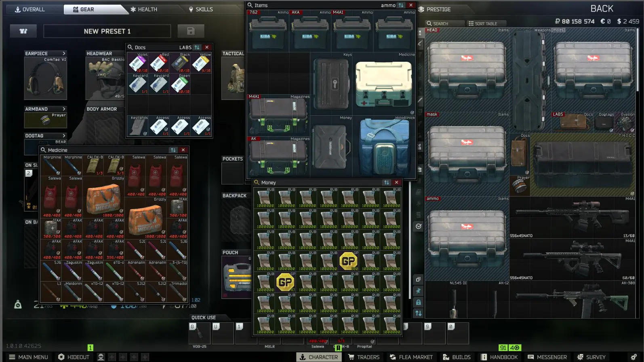The width and height of the screenshot is (644, 362).
Task: Toggle the stash pin icon
Action: [x=419, y=291]
